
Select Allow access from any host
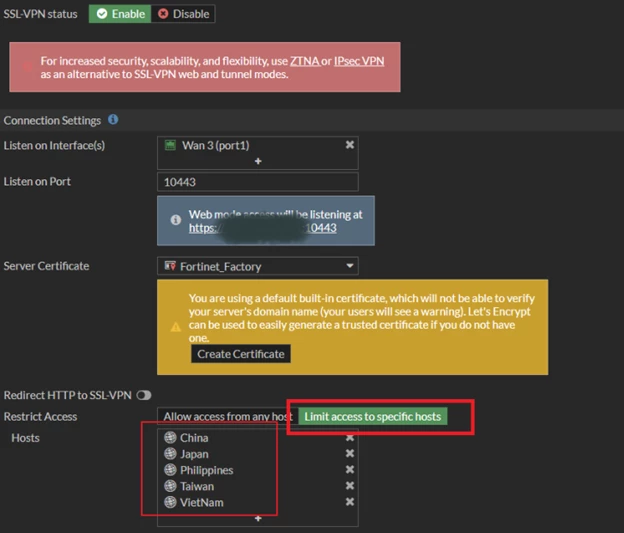[228, 416]
